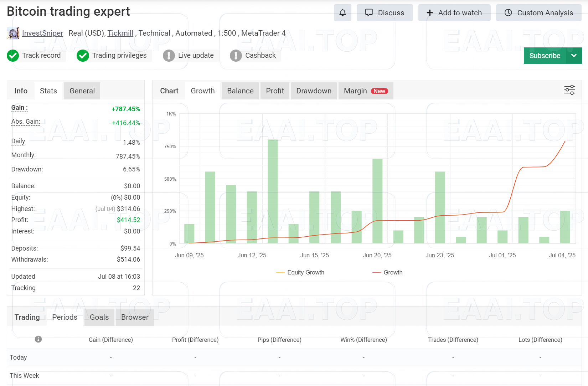Click the Trading privileges check toggle
This screenshot has height=386, width=588.
[x=83, y=56]
